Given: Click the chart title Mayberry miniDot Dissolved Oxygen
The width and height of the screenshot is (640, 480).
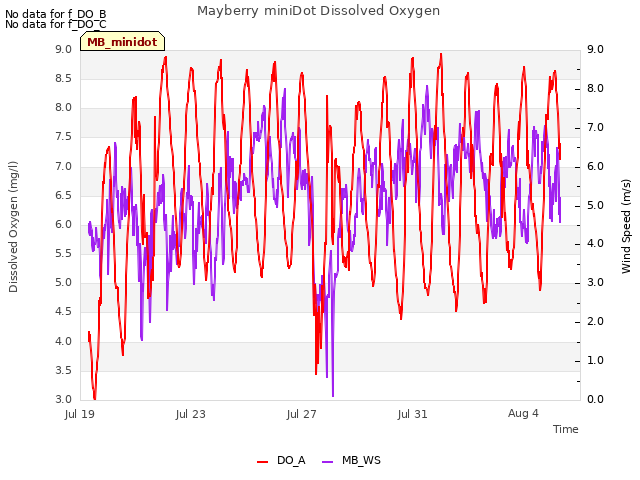Looking at the screenshot, I should 318,11.
